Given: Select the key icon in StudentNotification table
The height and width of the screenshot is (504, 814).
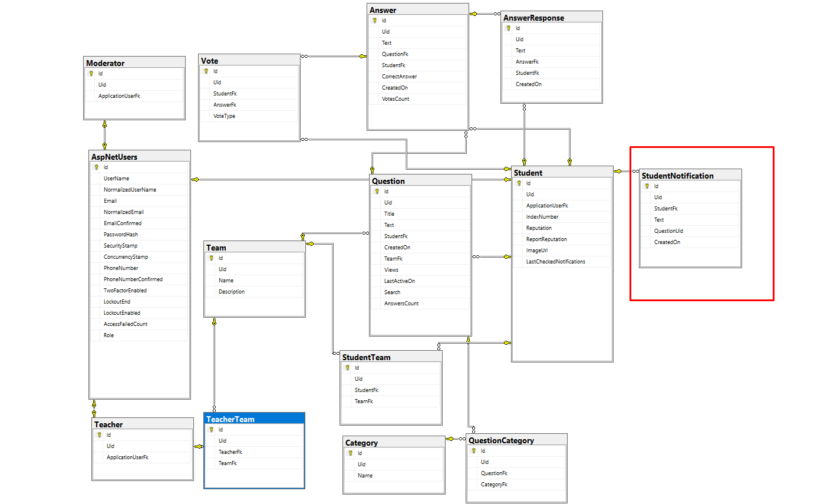Looking at the screenshot, I should click(647, 186).
